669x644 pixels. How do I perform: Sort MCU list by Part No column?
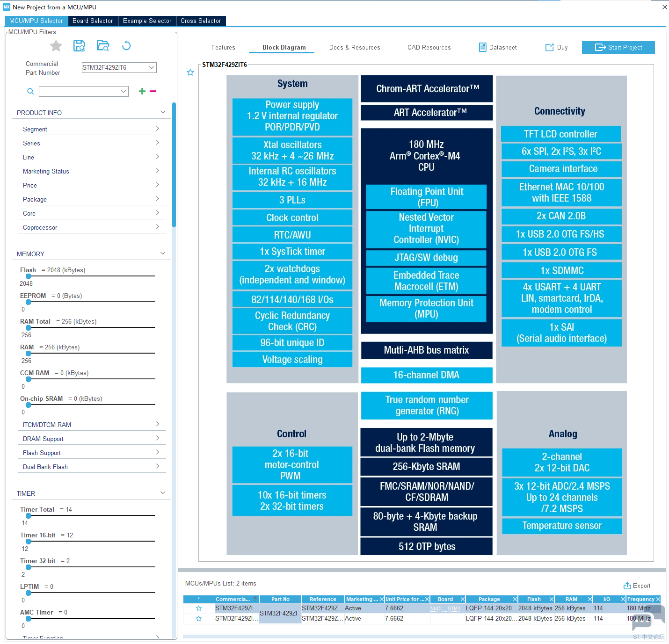(x=280, y=599)
